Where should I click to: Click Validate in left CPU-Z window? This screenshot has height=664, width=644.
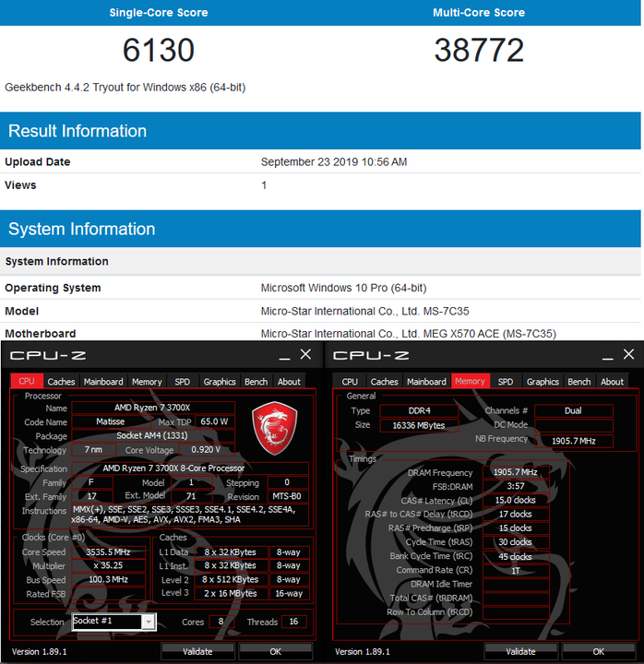(197, 651)
